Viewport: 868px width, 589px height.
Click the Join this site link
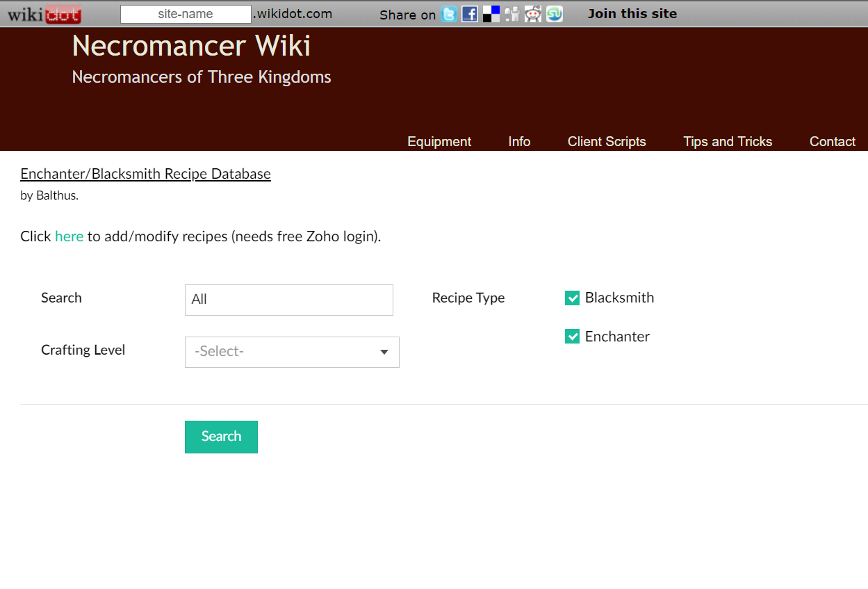pos(632,14)
